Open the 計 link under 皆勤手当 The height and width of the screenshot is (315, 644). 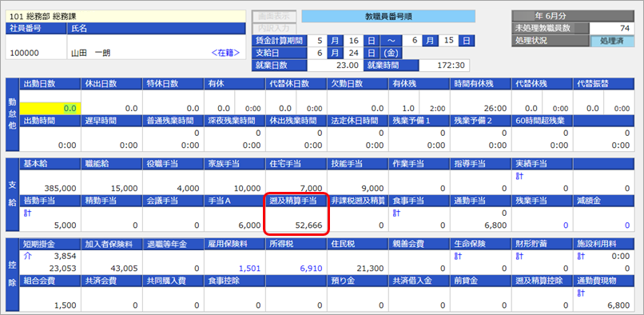point(27,213)
